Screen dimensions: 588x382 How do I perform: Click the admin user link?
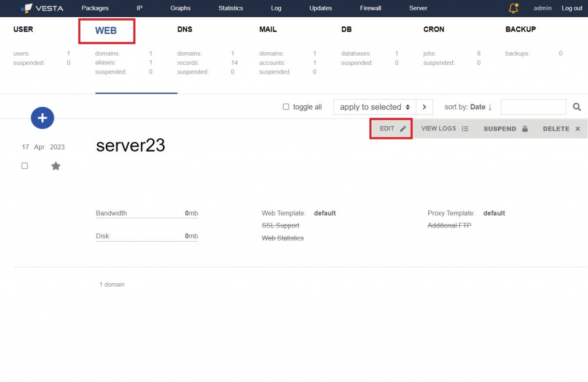coord(543,8)
